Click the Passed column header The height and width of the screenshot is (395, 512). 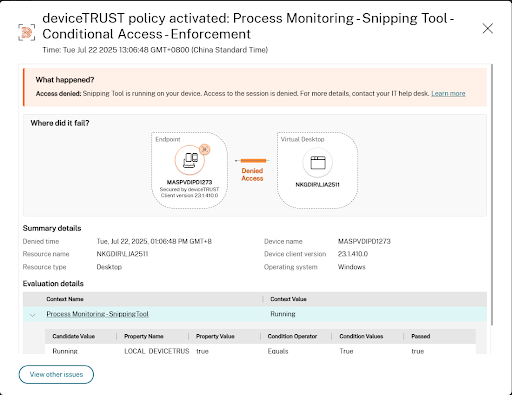(x=421, y=336)
